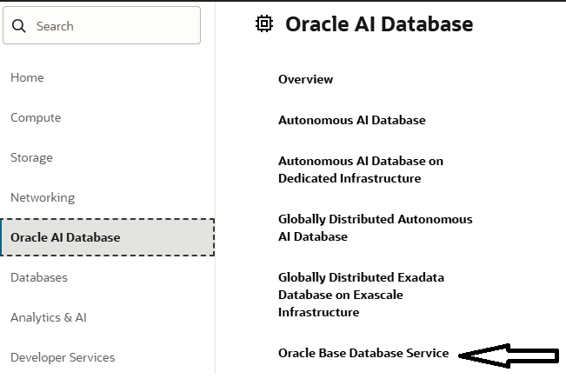
Task: Click the Oracle Base Database Service link
Action: click(363, 353)
